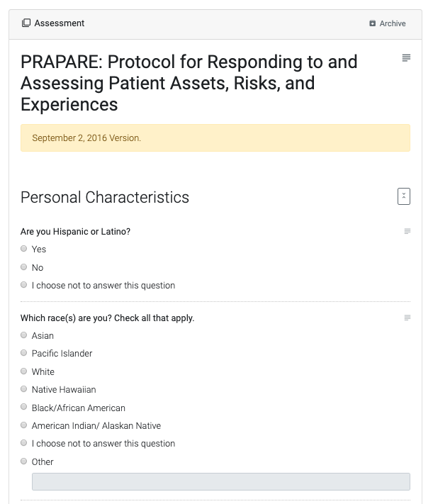Click the Archive box icon

[373, 23]
